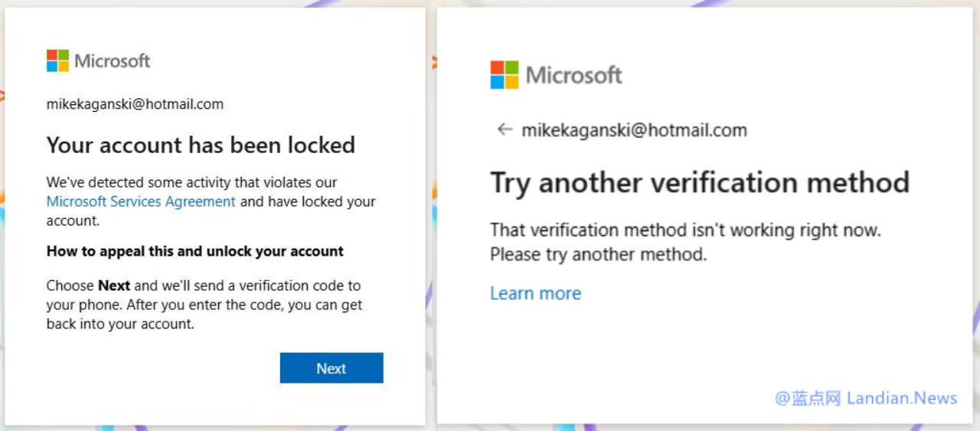This screenshot has width=980, height=431.
Task: Click the "Please try another method." line
Action: tap(598, 254)
